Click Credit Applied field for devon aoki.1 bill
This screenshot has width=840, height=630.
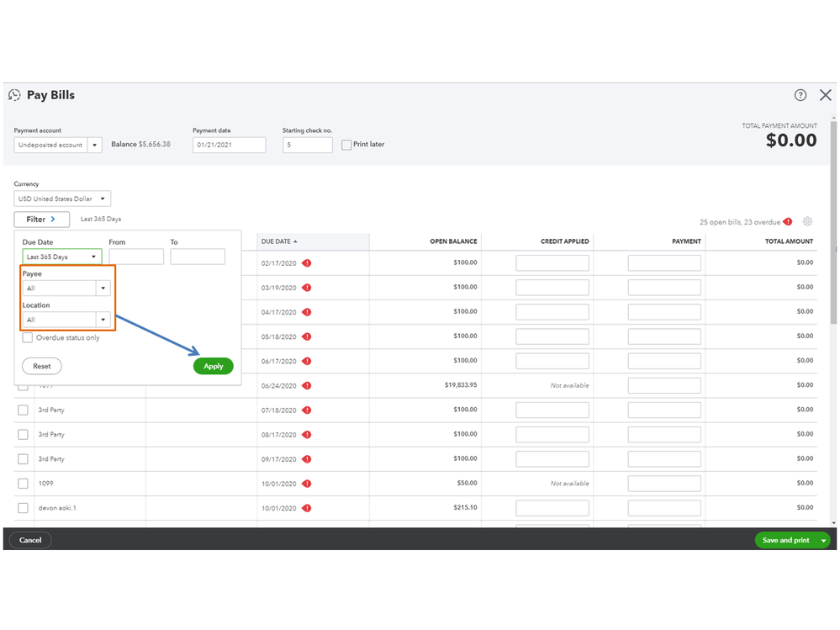pyautogui.click(x=552, y=508)
